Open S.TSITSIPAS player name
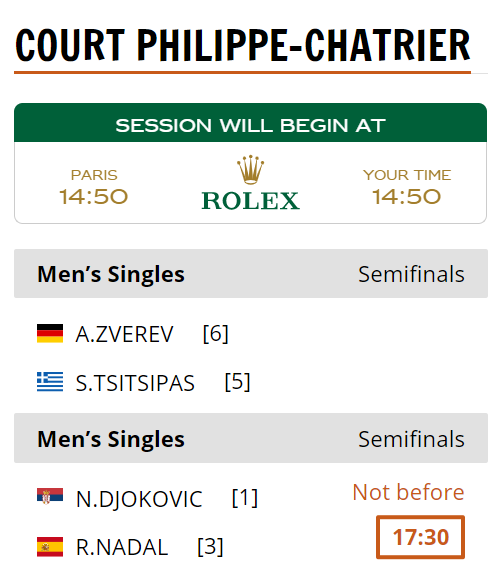The width and height of the screenshot is (504, 587). (x=135, y=383)
